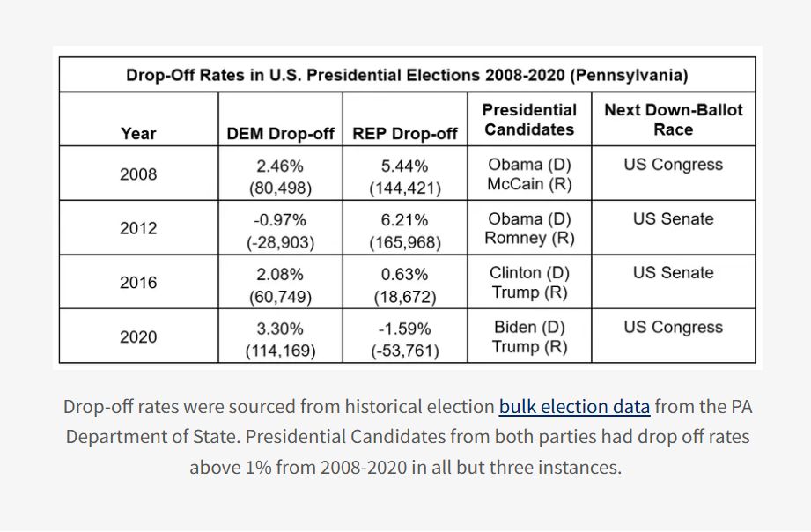Click the 6.21% REP drop-off cell

point(405,229)
